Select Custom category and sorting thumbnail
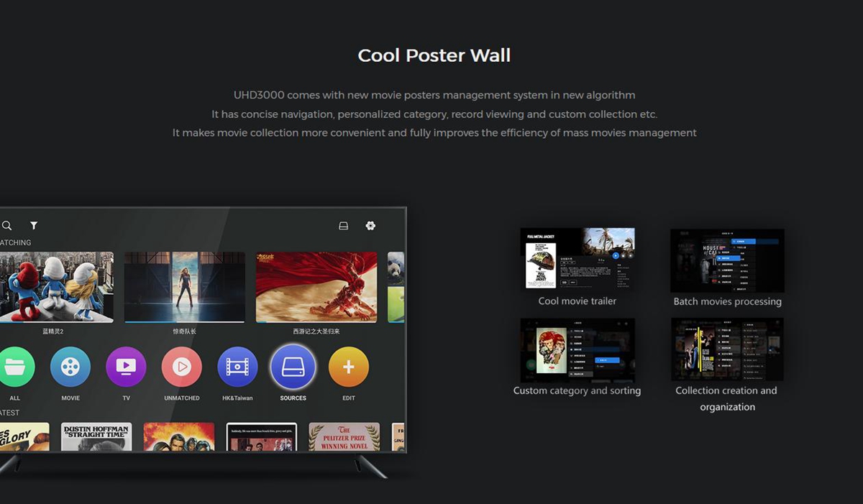The width and height of the screenshot is (863, 504). [x=577, y=350]
